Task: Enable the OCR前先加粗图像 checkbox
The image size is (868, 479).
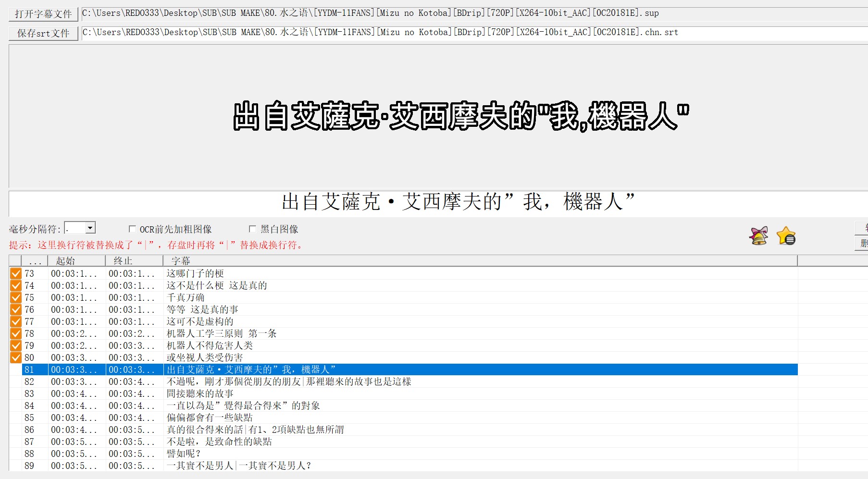Action: coord(132,229)
